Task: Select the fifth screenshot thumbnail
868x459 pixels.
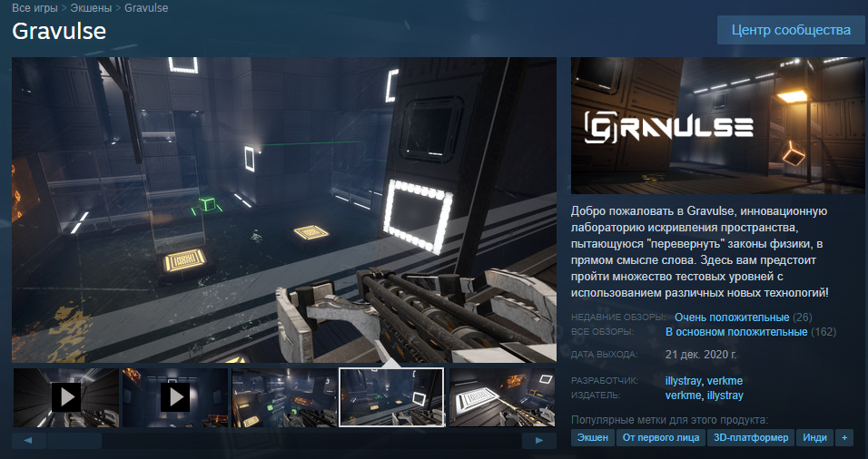Action: tap(501, 397)
